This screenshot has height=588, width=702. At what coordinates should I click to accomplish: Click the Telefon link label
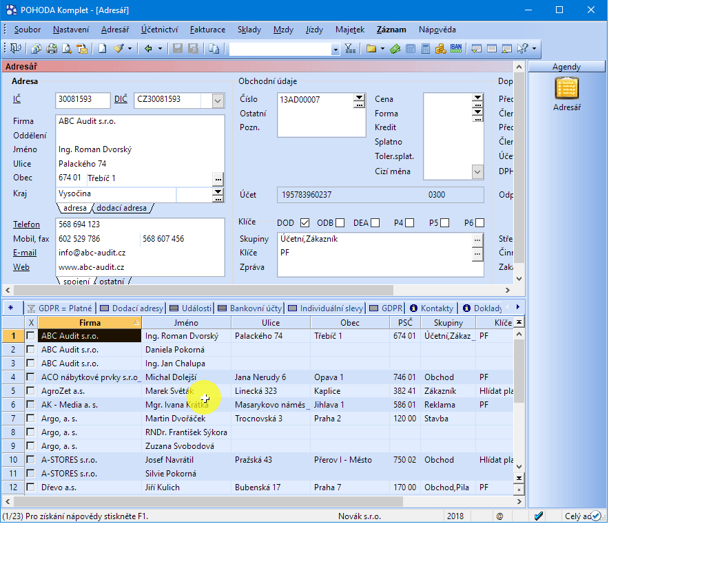[26, 224]
